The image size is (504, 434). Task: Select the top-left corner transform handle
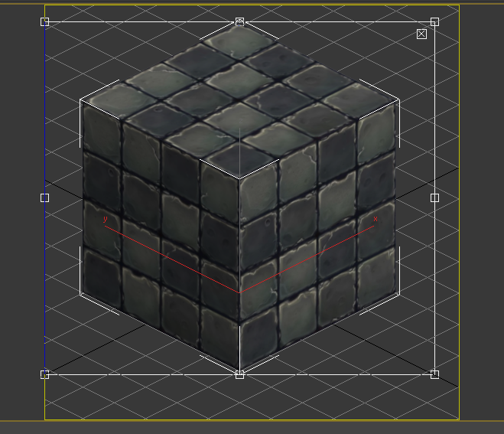click(44, 21)
